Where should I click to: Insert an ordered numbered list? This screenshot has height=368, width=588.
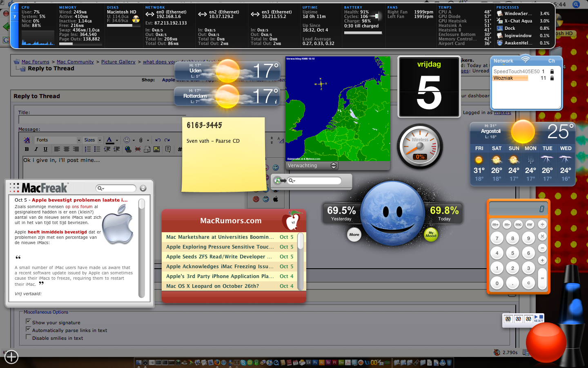click(x=88, y=149)
